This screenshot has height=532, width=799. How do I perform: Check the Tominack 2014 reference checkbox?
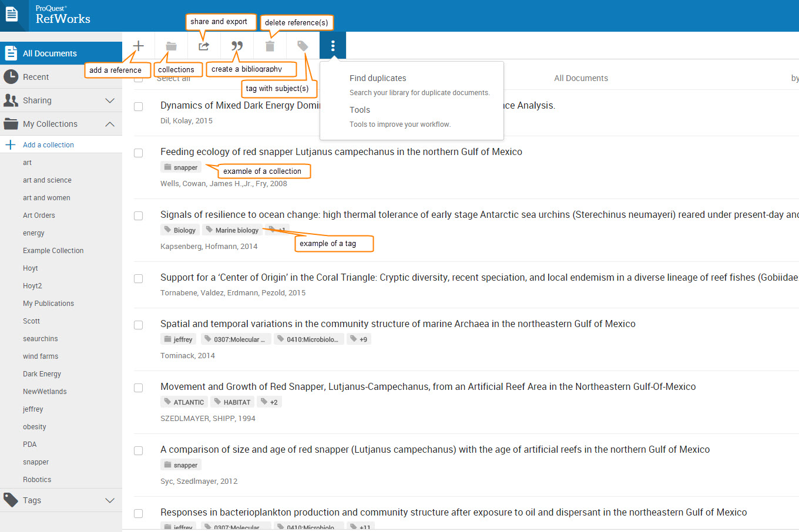(138, 325)
